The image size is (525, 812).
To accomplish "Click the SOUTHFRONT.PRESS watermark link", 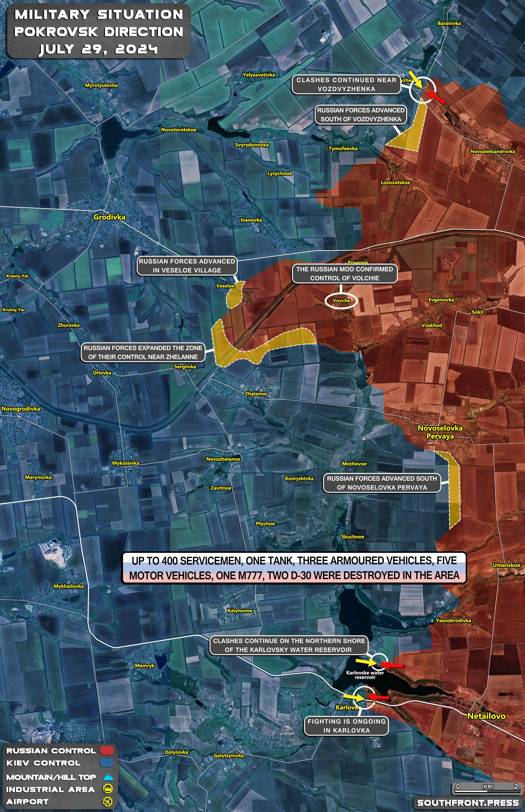I will pos(468,803).
